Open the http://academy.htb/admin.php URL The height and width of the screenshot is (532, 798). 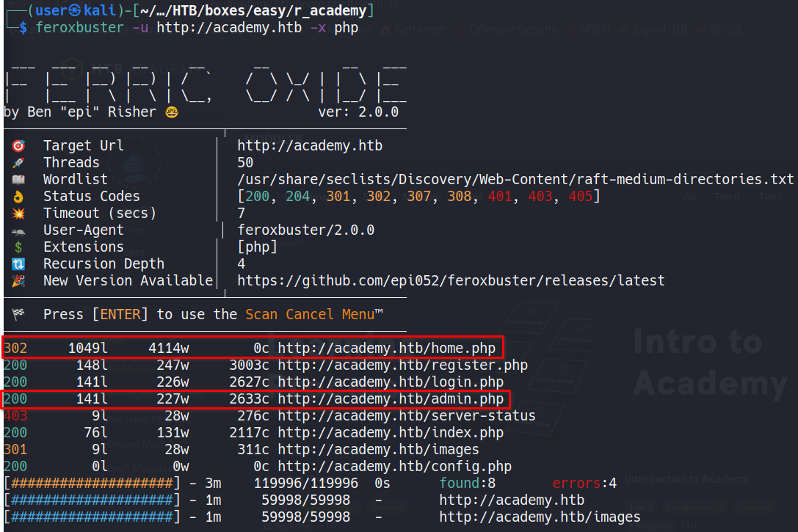(391, 399)
